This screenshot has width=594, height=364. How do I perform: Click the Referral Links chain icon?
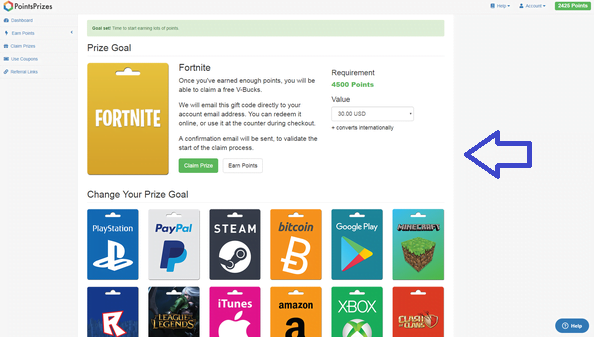coord(6,72)
